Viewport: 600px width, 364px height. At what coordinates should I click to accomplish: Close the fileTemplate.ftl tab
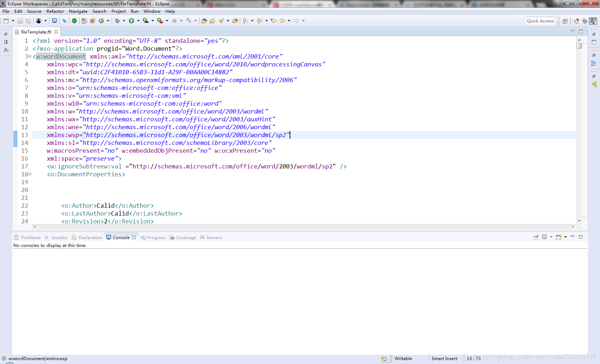click(56, 32)
